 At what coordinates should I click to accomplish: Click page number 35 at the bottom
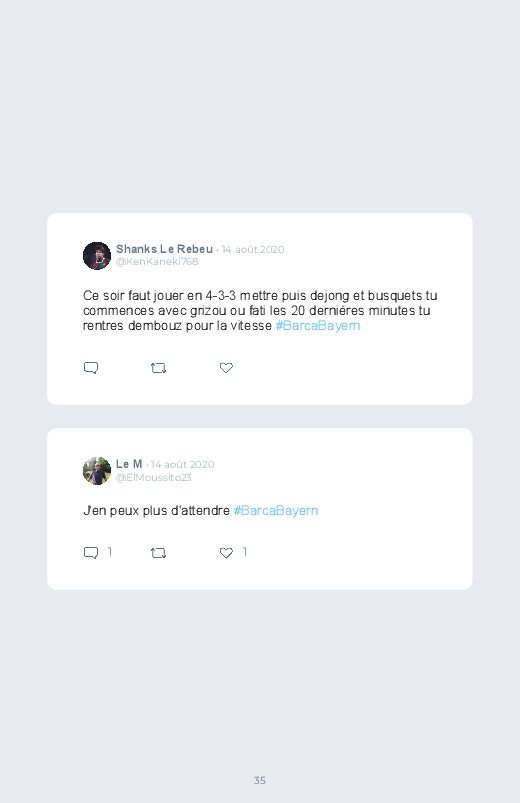point(260,780)
